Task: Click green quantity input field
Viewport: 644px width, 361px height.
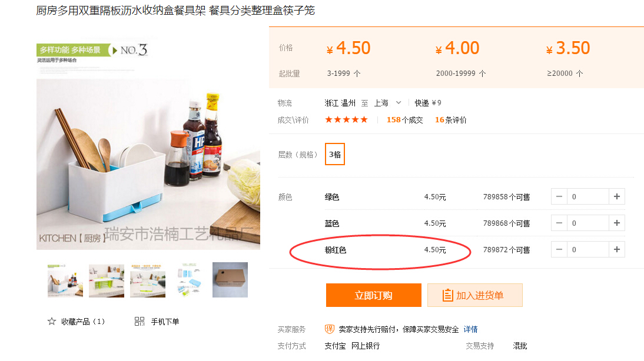Action: pos(587,197)
